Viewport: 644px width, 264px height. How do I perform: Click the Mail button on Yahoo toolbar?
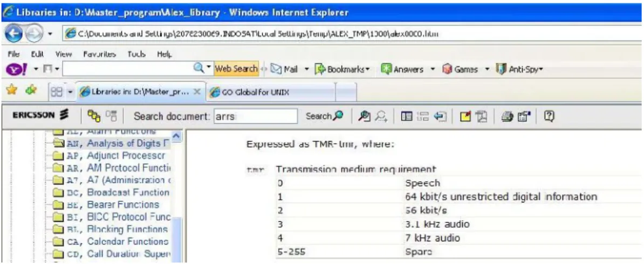click(284, 69)
